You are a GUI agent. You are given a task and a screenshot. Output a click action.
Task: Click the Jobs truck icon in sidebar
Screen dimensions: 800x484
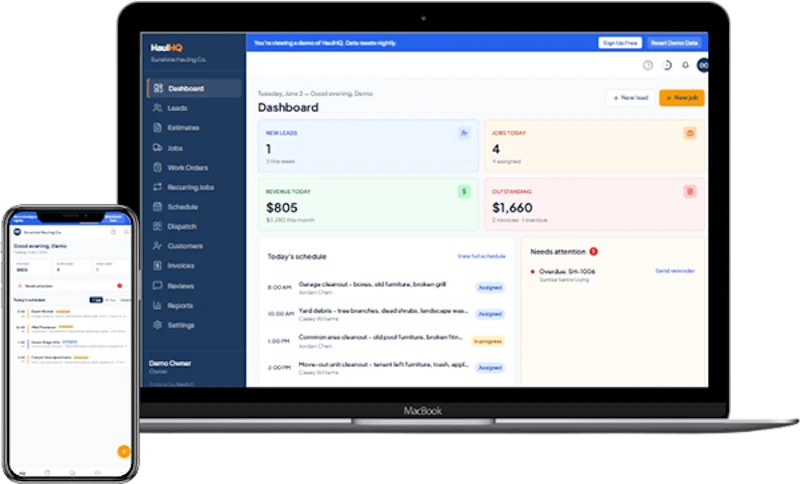[158, 147]
